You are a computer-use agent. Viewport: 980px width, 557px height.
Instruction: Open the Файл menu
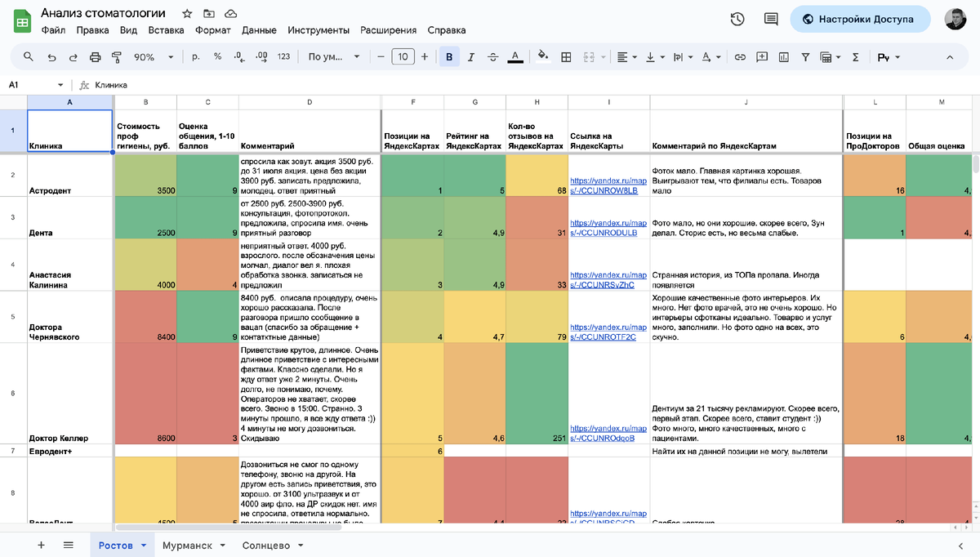pyautogui.click(x=53, y=30)
